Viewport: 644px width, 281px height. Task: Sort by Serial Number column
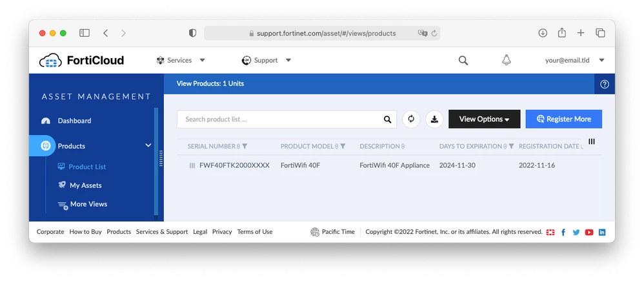click(239, 147)
